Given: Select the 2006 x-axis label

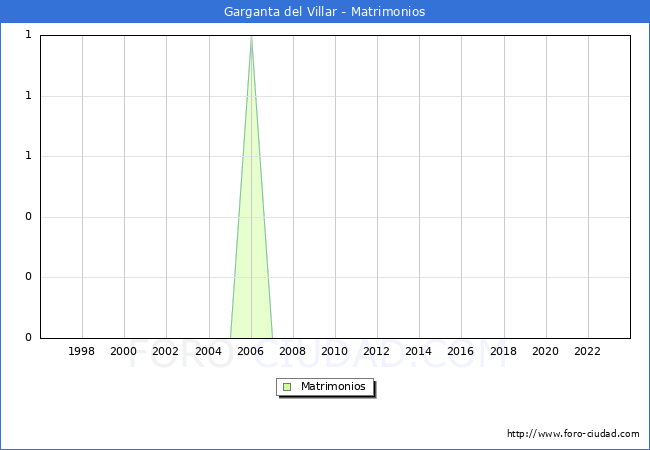Looking at the screenshot, I should click(250, 351).
